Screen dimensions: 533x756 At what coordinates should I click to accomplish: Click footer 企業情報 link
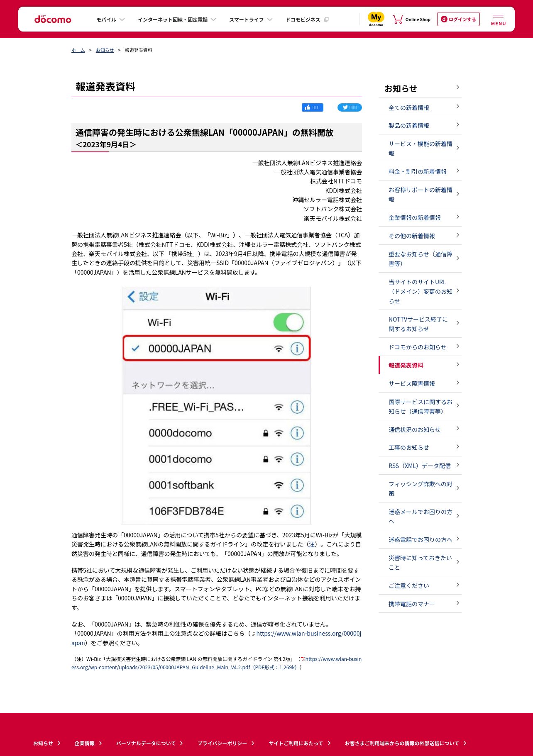pyautogui.click(x=88, y=743)
